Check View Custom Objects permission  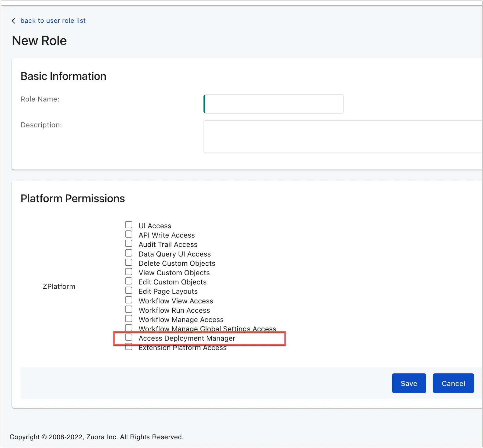coord(129,272)
